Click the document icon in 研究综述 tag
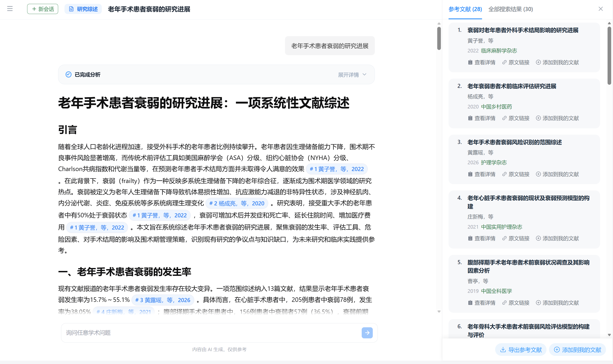Viewport: 613px width, 364px height. [71, 9]
